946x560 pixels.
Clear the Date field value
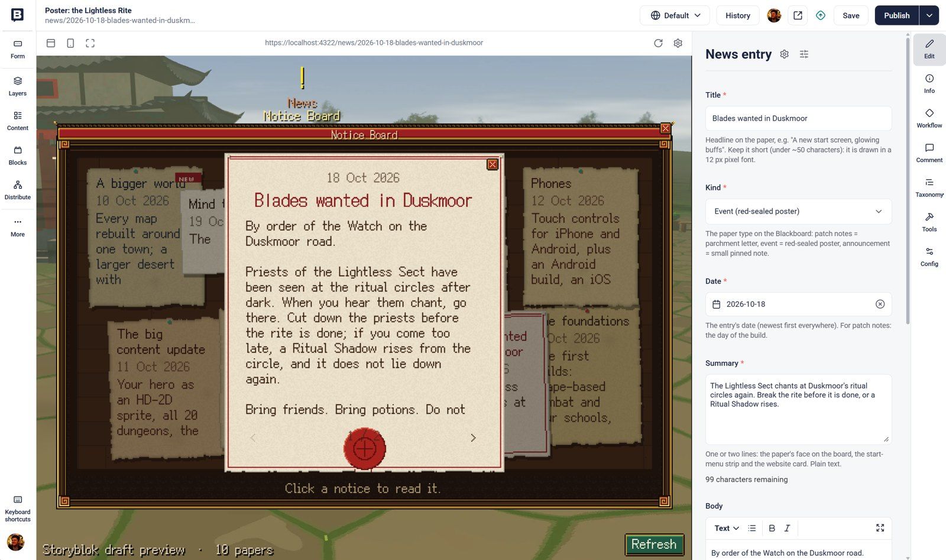880,304
